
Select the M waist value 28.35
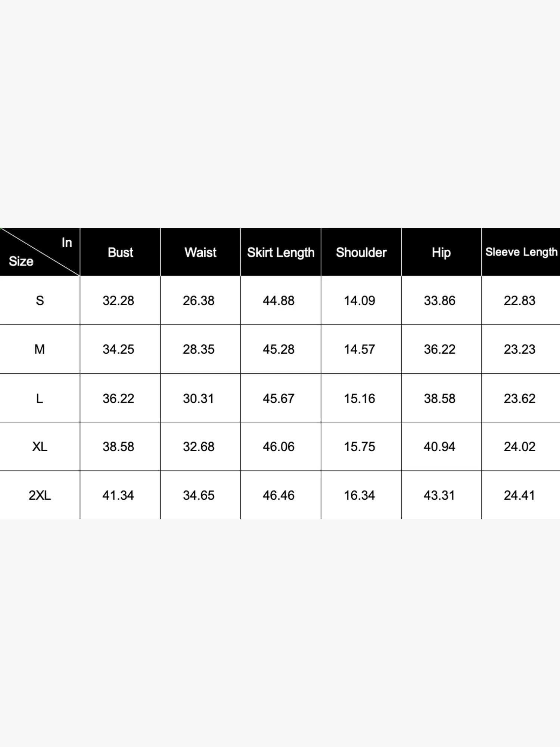coord(199,350)
